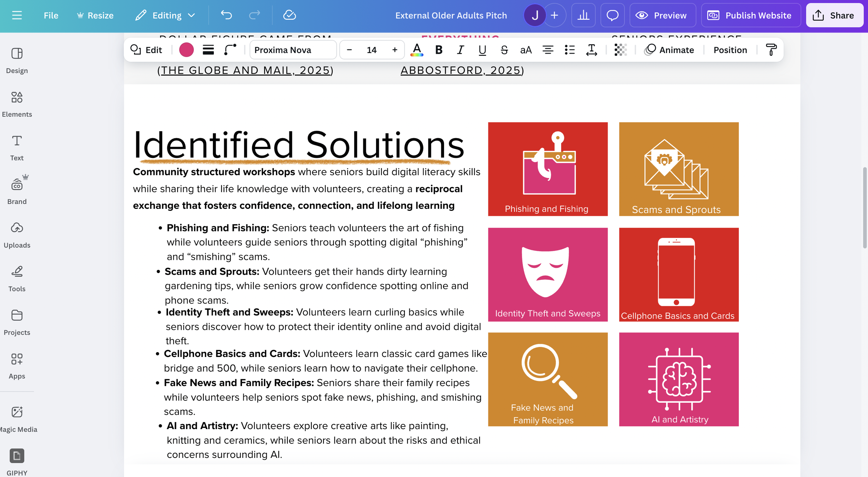The width and height of the screenshot is (868, 477).
Task: Toggle underline formatting
Action: tap(482, 50)
